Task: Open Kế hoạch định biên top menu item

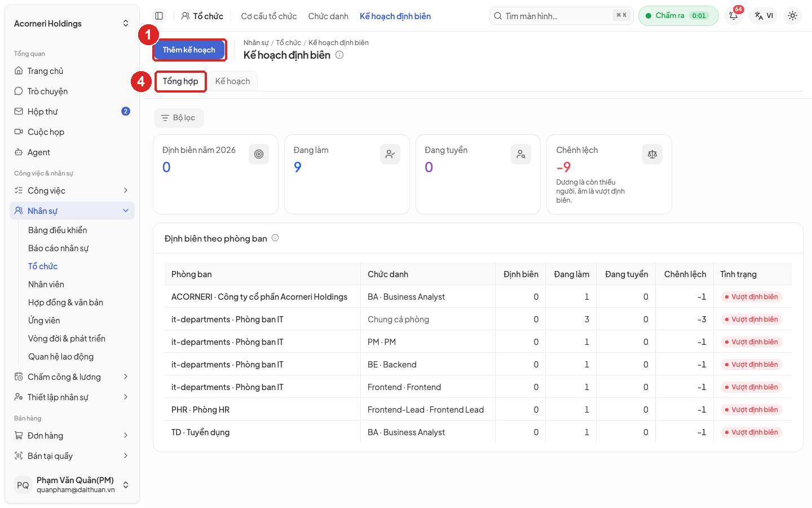Action: [x=395, y=16]
